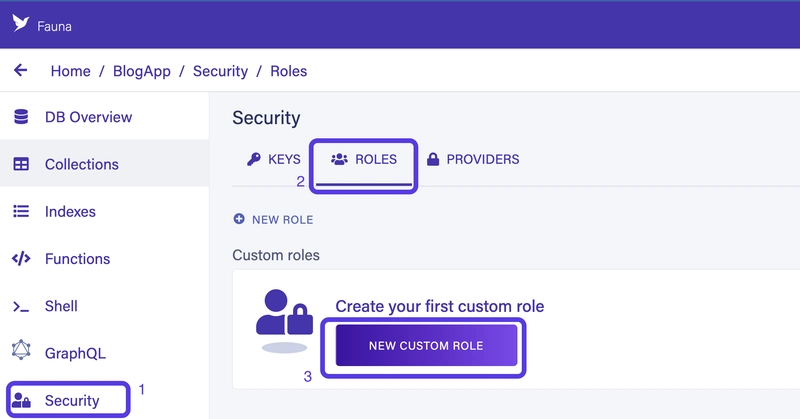The width and height of the screenshot is (800, 419).
Task: Click the Shell prompt icon
Action: 21,307
